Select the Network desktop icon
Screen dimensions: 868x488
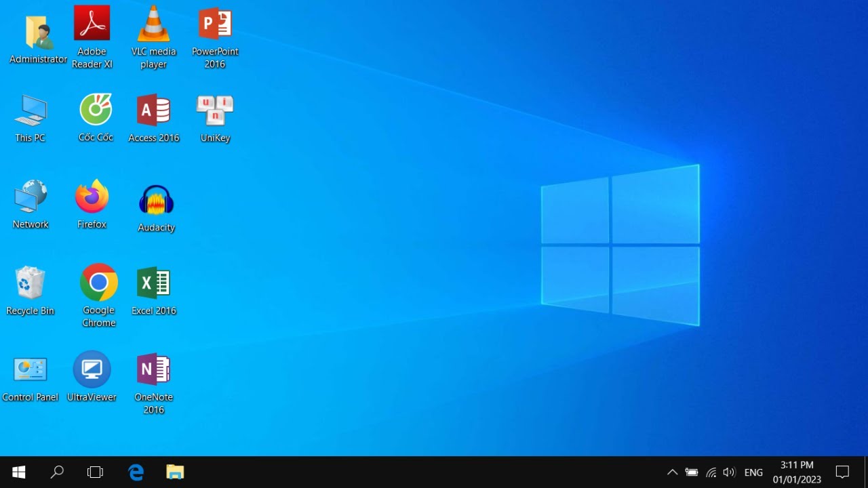tap(31, 197)
